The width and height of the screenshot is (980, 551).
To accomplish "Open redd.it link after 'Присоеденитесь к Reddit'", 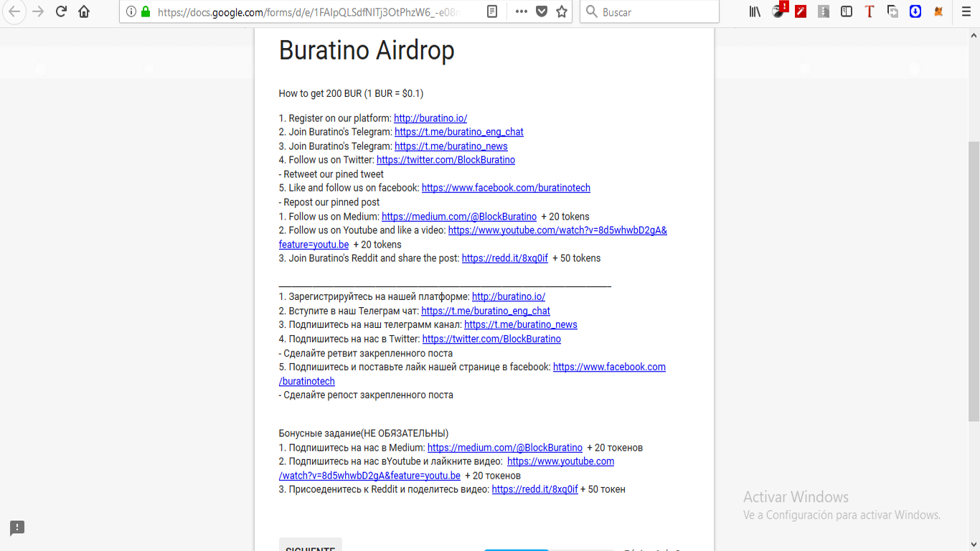I will click(534, 489).
